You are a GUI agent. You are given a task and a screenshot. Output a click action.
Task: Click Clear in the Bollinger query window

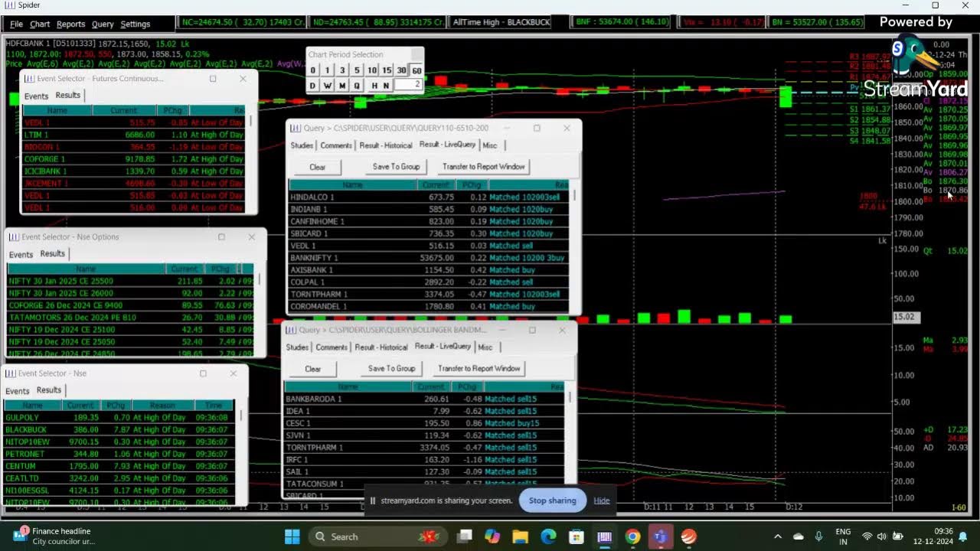(313, 369)
